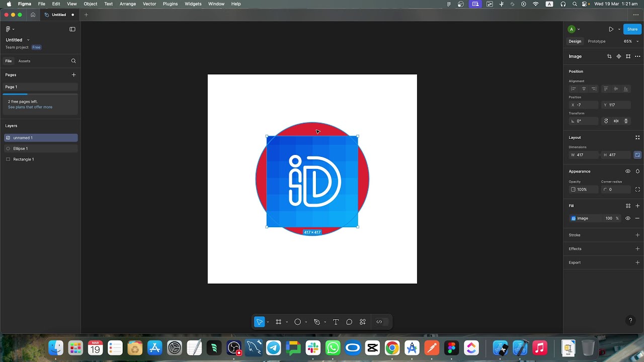The image size is (644, 362).
Task: Add a stroke to the selection
Action: (637, 235)
